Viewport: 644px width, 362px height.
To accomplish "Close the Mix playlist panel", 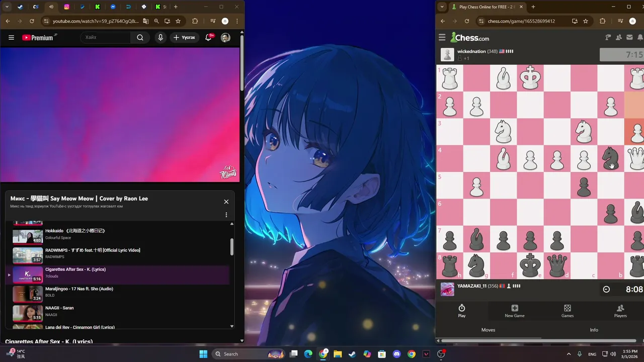I will tap(226, 202).
